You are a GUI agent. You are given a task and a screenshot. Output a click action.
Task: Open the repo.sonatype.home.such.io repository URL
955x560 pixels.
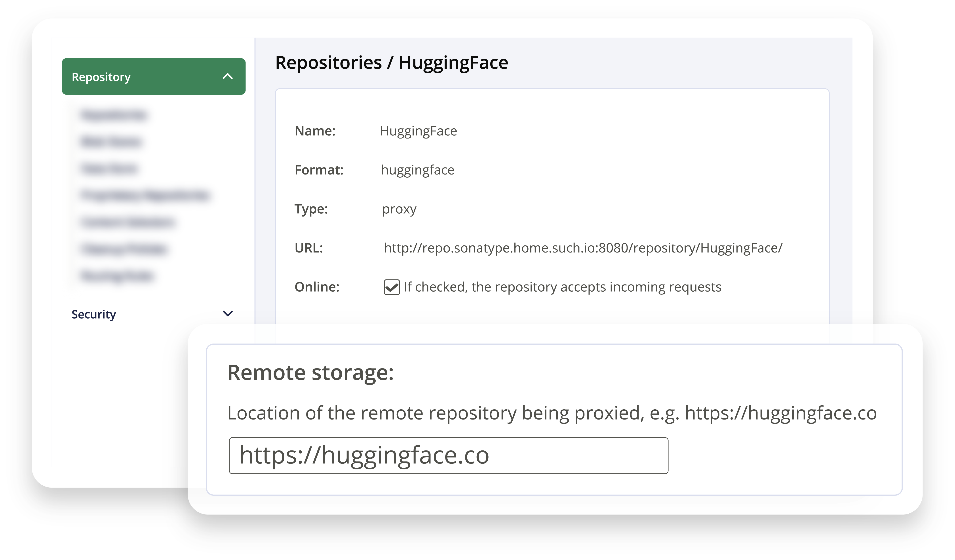583,248
